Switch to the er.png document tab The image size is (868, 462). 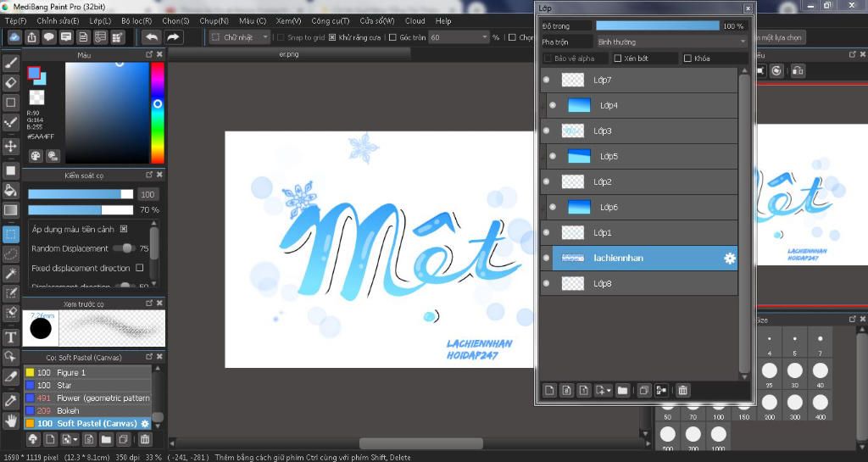[289, 54]
